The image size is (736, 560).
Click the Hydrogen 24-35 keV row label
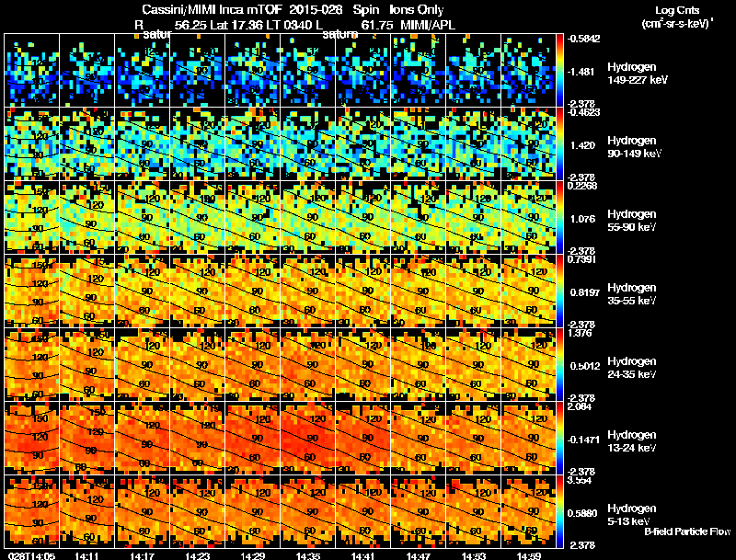pyautogui.click(x=632, y=368)
